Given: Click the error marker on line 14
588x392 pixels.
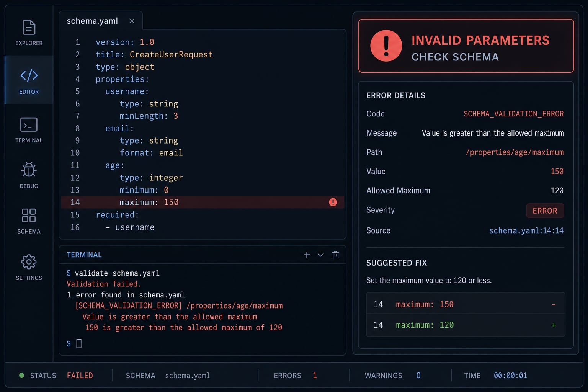Looking at the screenshot, I should (333, 202).
